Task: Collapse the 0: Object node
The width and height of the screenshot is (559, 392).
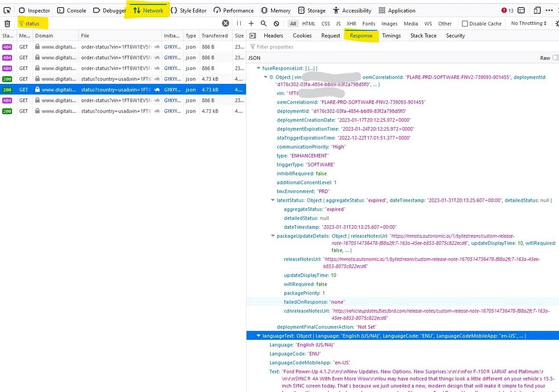Action: click(x=266, y=77)
